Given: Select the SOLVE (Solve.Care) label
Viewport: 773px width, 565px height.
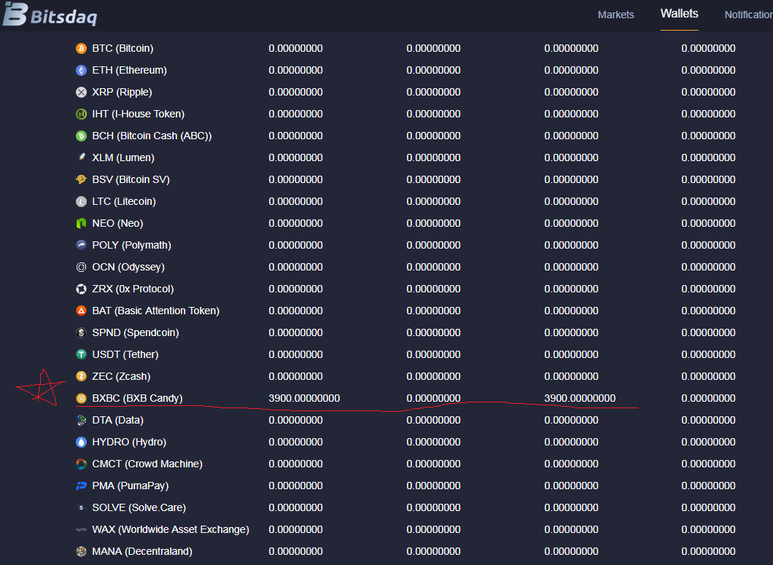Looking at the screenshot, I should coord(139,508).
